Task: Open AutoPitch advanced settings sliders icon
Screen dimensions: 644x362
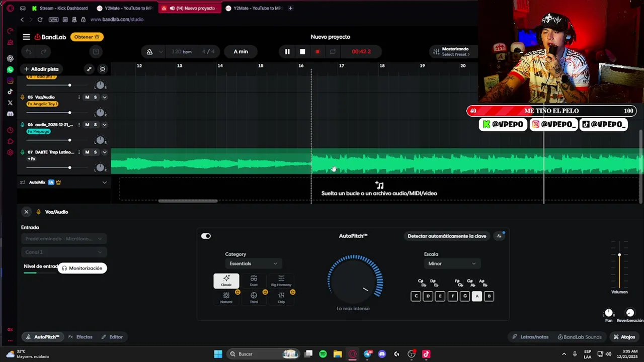Action: tap(499, 236)
